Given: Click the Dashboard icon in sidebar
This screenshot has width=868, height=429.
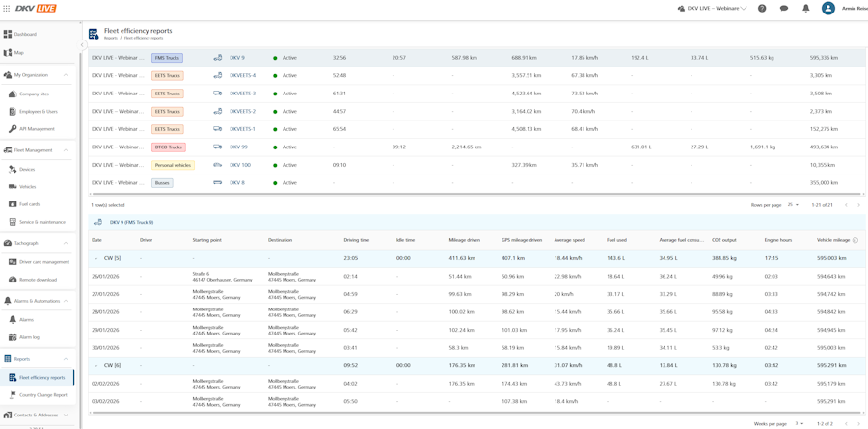Looking at the screenshot, I should (x=8, y=35).
